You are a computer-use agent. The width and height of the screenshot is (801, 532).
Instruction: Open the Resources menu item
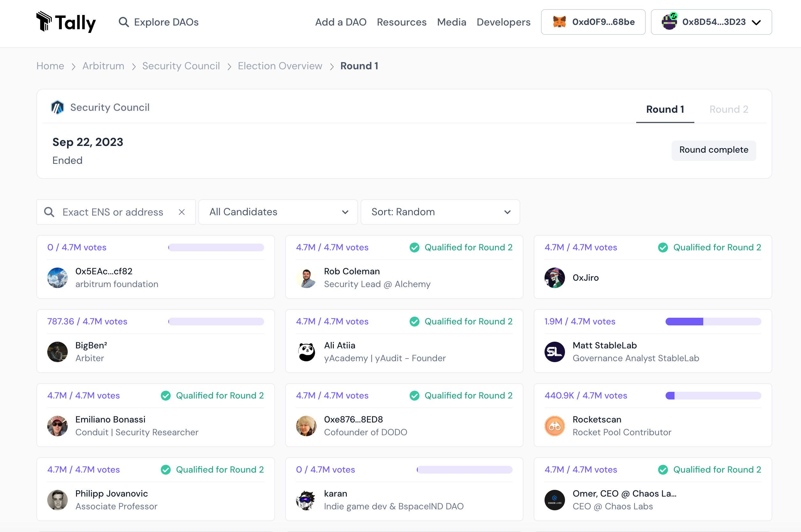coord(402,22)
